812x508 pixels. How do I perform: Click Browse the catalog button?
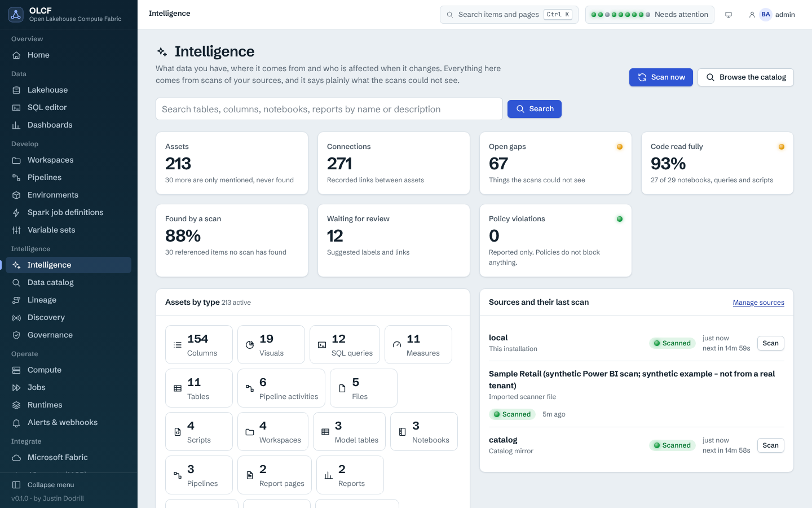(x=745, y=77)
